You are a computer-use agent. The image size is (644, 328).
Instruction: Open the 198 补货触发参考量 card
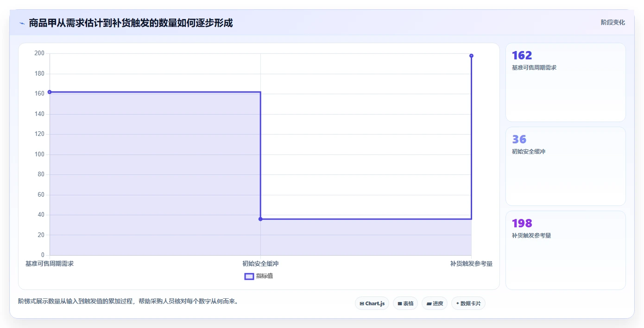coord(565,250)
